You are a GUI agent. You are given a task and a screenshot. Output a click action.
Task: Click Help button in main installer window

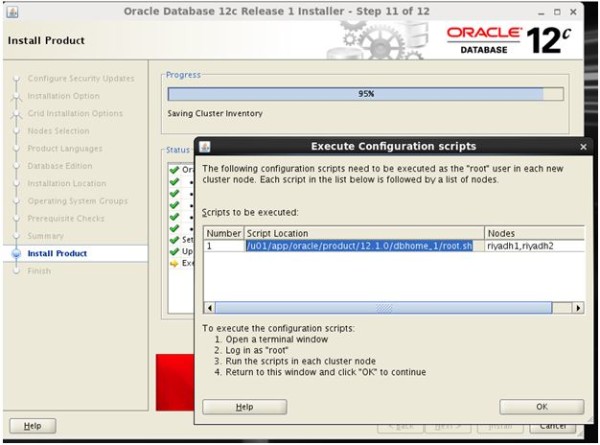coord(33,426)
